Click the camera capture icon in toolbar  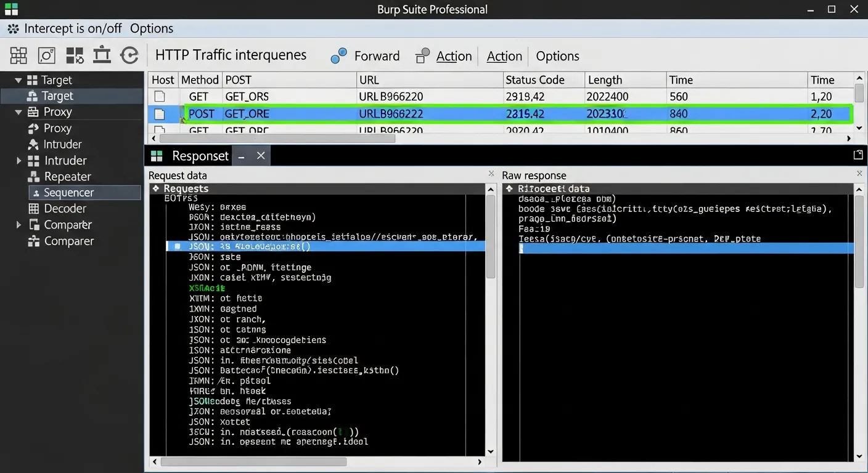47,55
